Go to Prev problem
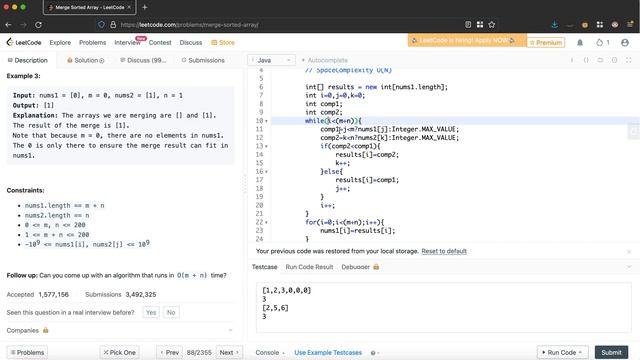This screenshot has height=360, width=640. (169, 352)
